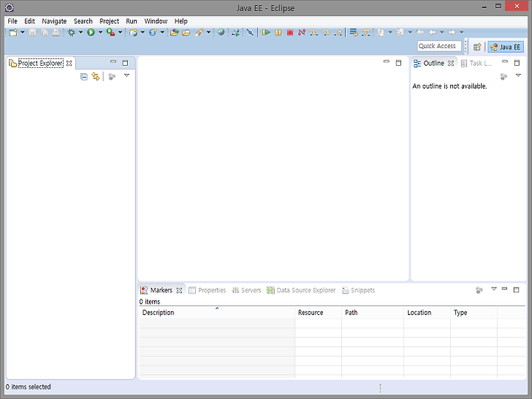Switch to the Properties tab
The image size is (532, 399).
[208, 290]
